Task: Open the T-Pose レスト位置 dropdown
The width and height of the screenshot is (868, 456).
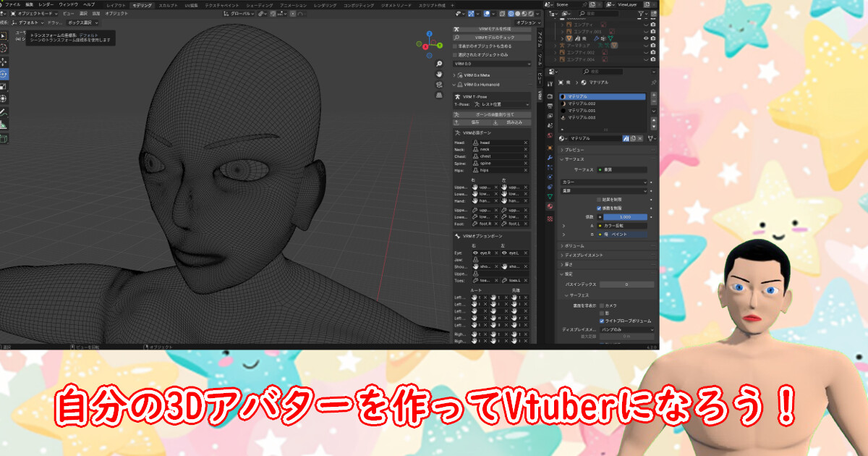Action: tap(503, 104)
